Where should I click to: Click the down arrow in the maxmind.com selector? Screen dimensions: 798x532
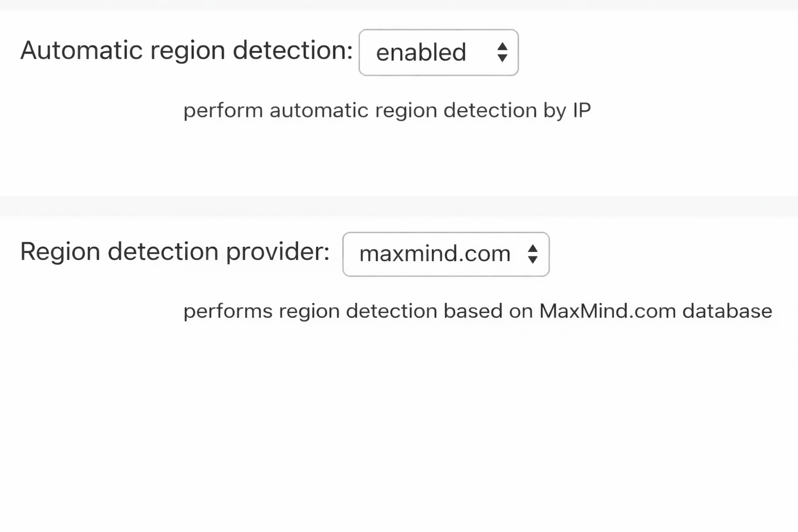[533, 259]
